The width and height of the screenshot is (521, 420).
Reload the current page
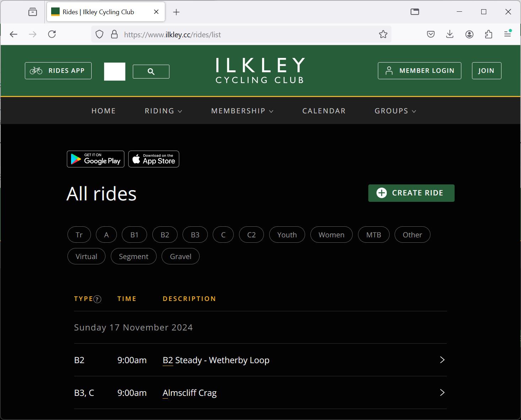(x=52, y=34)
